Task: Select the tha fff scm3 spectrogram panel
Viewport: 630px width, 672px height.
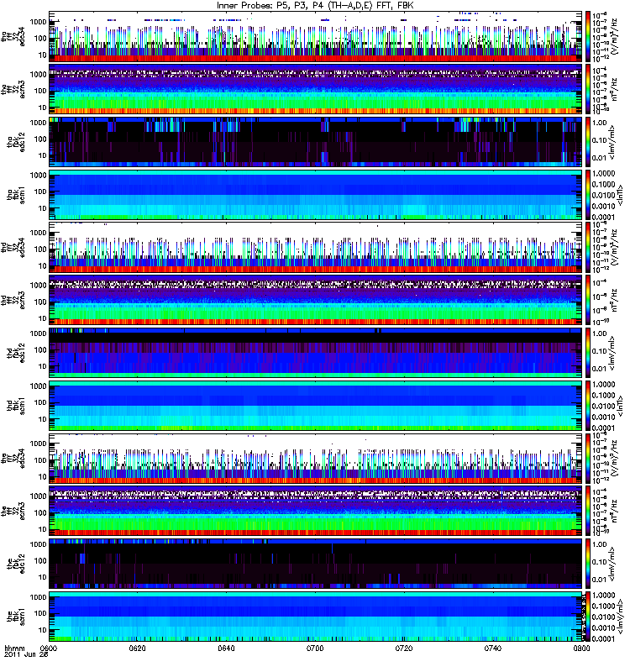Action: pos(316,89)
